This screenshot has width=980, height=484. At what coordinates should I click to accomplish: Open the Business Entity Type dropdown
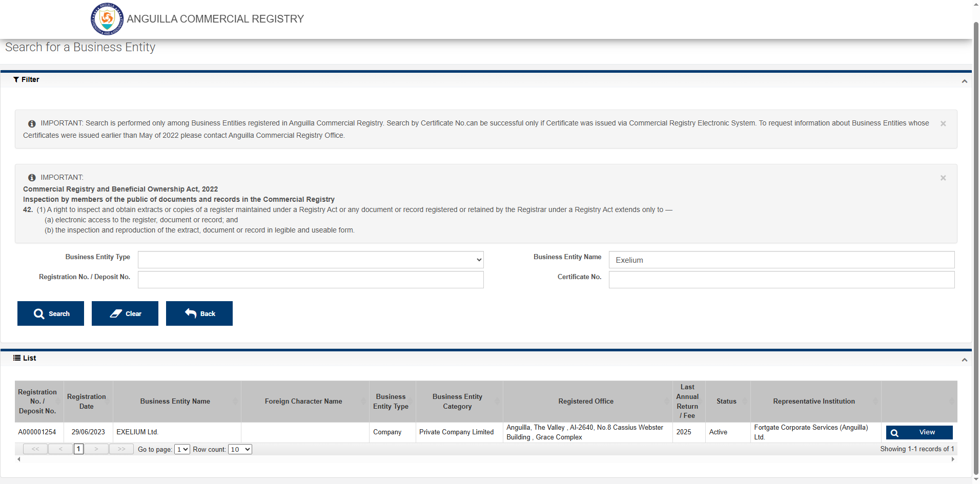(x=311, y=260)
